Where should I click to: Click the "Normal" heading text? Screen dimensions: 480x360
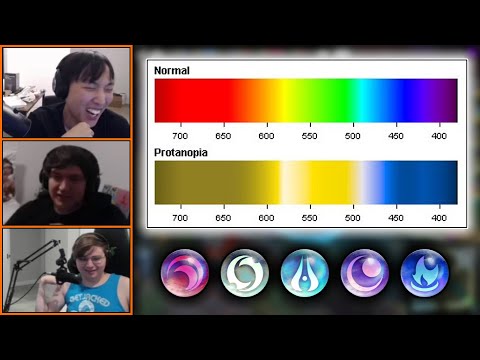172,71
